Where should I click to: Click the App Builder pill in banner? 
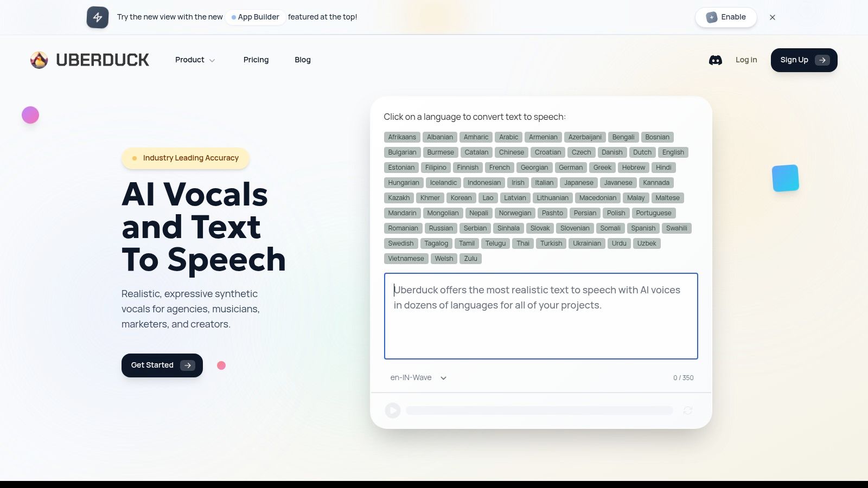(256, 17)
